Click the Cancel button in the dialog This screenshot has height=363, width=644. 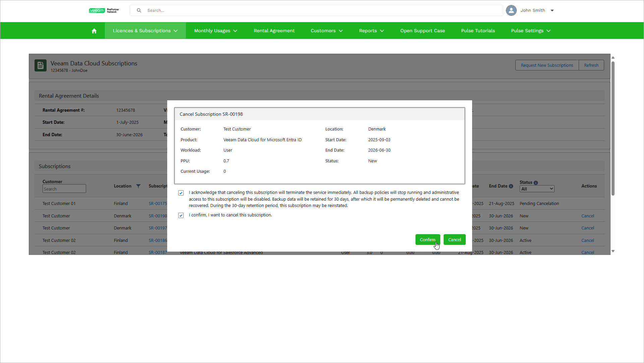click(454, 240)
